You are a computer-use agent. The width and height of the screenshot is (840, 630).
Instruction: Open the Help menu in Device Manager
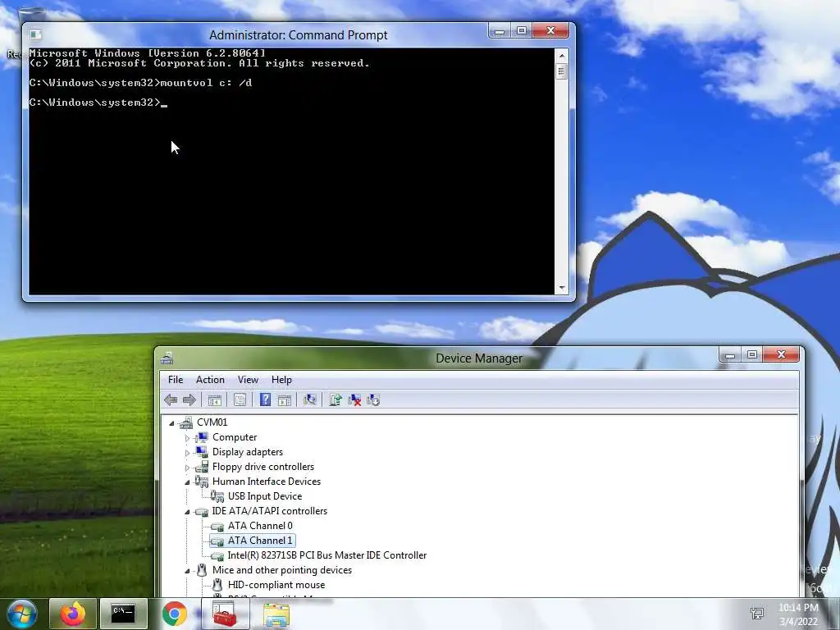point(281,380)
